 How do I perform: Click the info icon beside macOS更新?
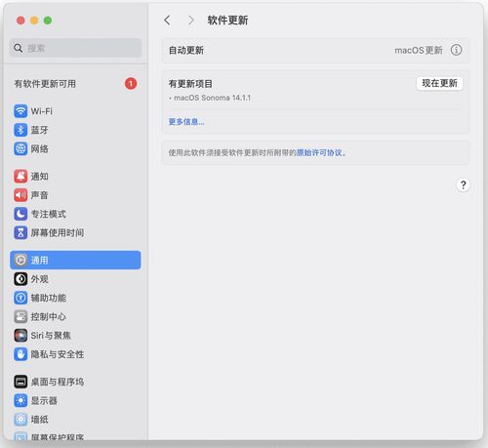pos(456,50)
